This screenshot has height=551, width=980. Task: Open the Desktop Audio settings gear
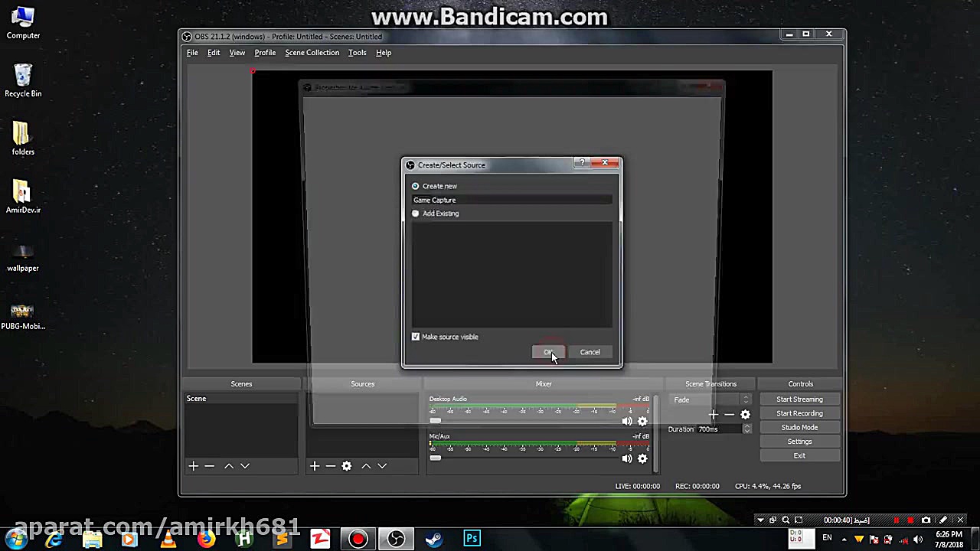[642, 421]
